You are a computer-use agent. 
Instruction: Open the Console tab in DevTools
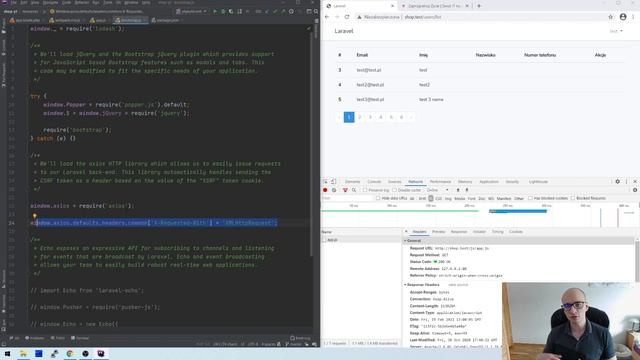click(x=374, y=182)
